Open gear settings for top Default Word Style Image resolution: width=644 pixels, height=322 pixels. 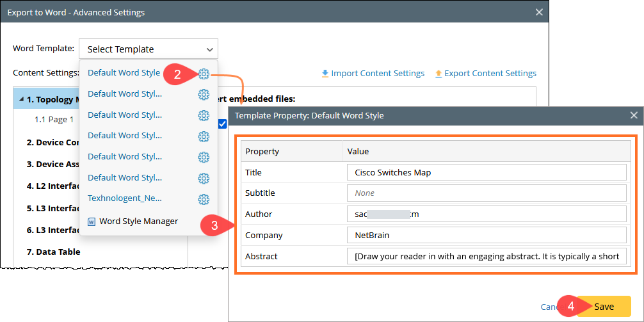(204, 74)
